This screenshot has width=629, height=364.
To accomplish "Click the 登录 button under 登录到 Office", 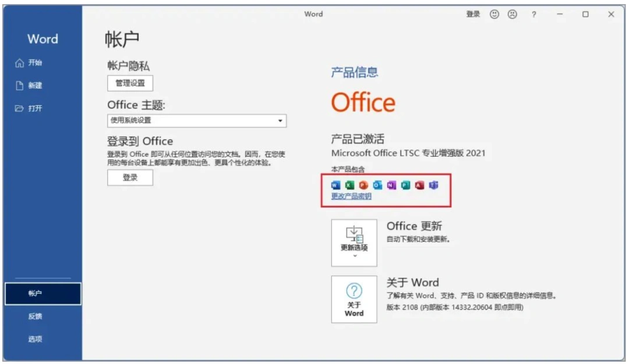I will click(130, 178).
